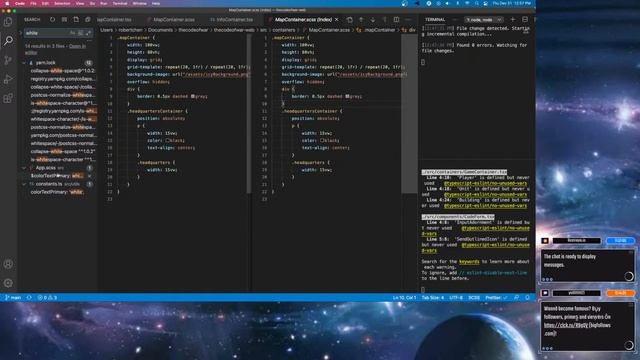Click the black color swatch in right editor

point(322,140)
